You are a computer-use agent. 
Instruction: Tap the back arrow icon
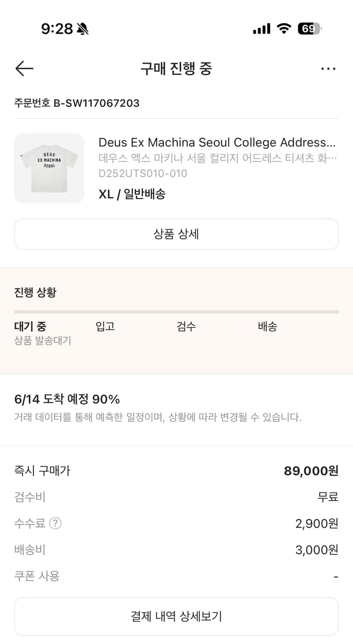coord(24,68)
